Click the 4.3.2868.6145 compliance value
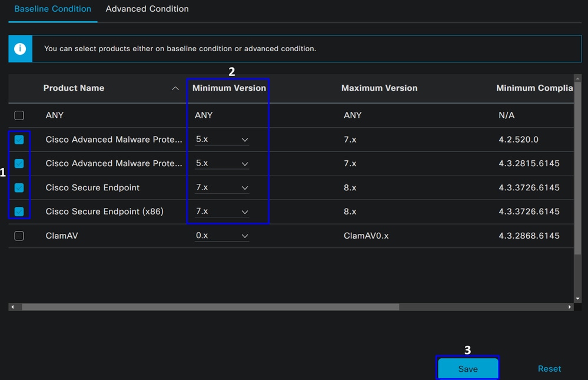The image size is (588, 380). [x=529, y=236]
